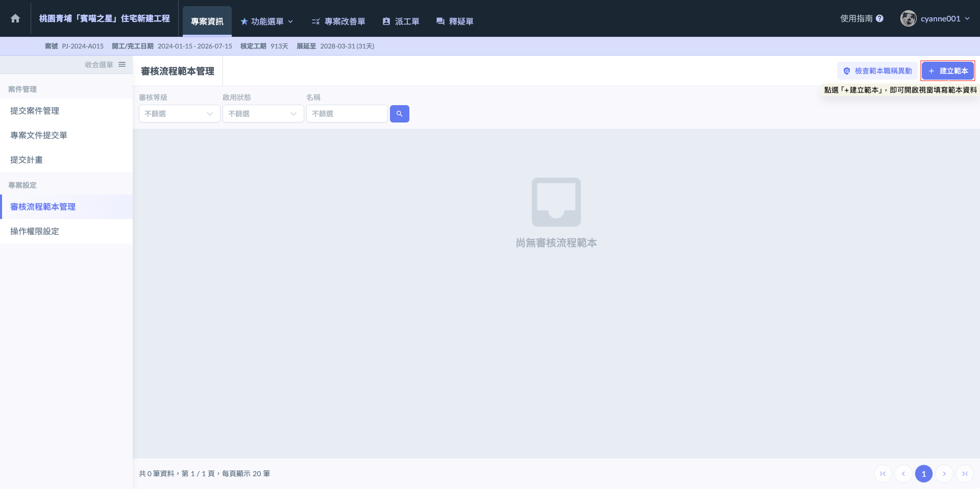Click the 建立範本 button
Image resolution: width=980 pixels, height=489 pixels.
click(x=948, y=71)
